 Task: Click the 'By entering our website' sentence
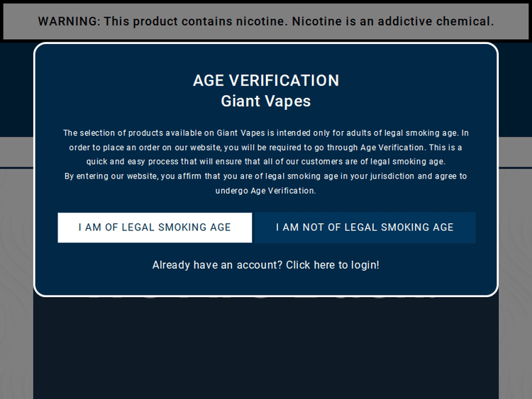coord(266,176)
